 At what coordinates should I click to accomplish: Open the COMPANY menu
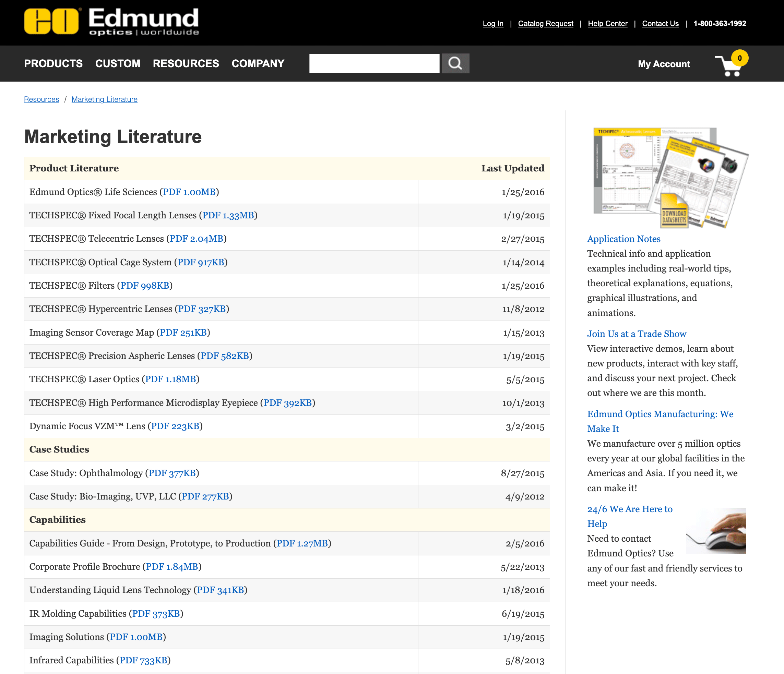click(x=258, y=63)
